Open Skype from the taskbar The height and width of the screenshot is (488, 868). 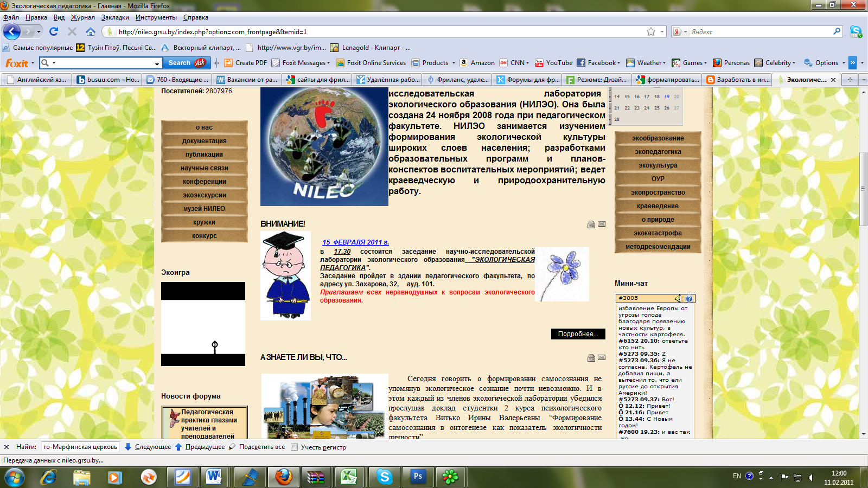point(384,477)
